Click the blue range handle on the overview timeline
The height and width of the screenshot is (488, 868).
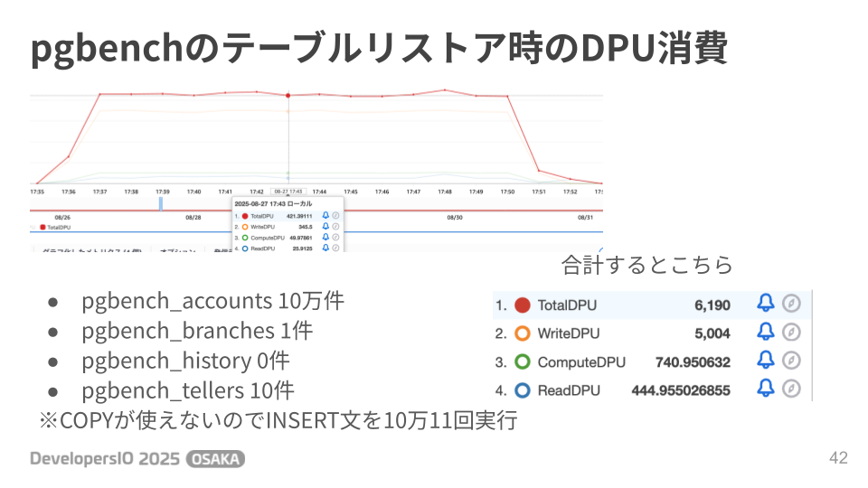coord(161,203)
